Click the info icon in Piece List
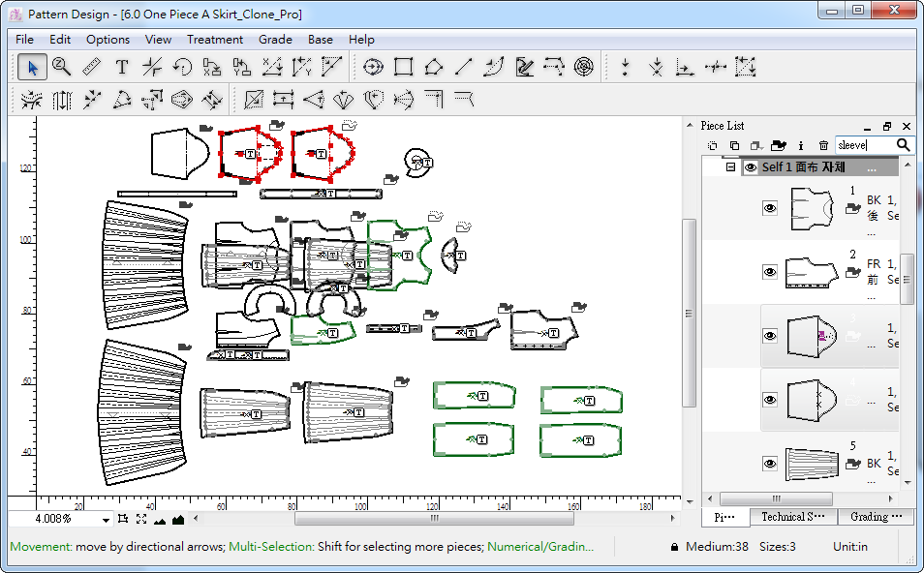924x573 pixels. tap(801, 145)
